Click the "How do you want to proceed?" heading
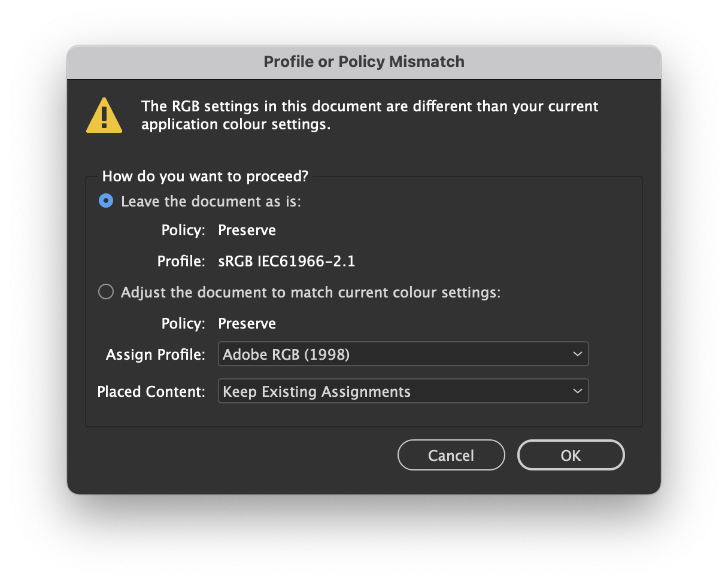 coord(205,176)
